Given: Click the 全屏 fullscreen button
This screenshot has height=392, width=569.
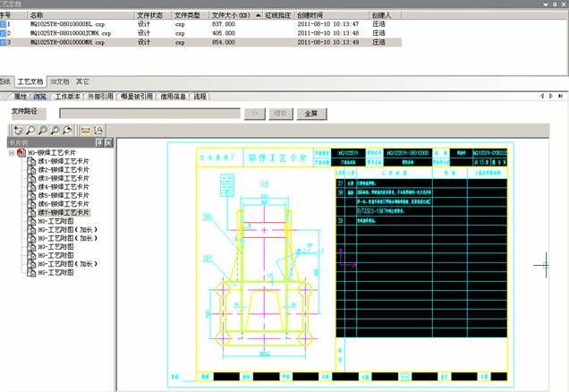Looking at the screenshot, I should (310, 114).
